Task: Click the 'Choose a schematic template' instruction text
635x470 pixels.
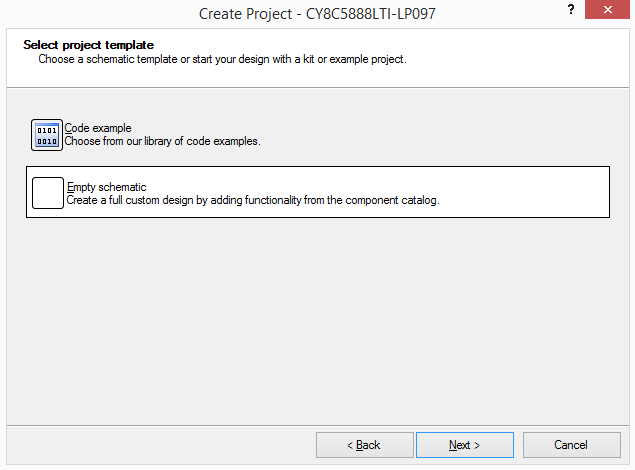Action: tap(222, 59)
